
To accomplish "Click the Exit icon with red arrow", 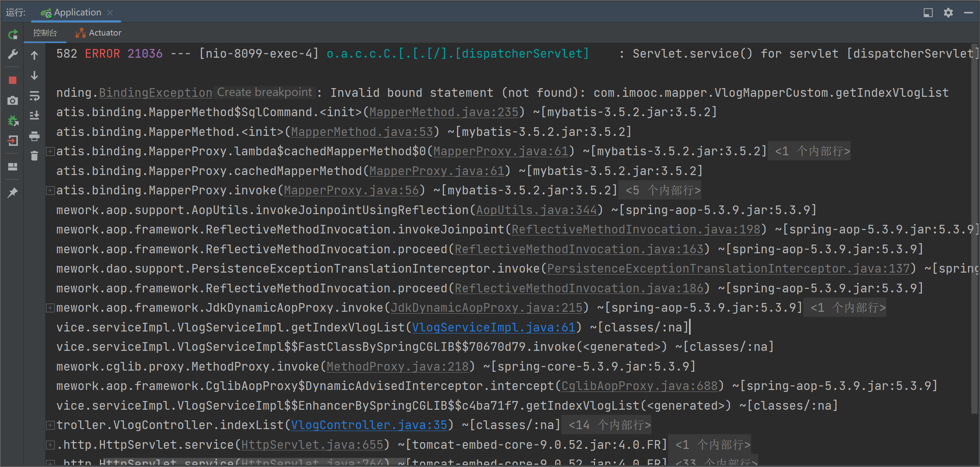I will coord(13,141).
